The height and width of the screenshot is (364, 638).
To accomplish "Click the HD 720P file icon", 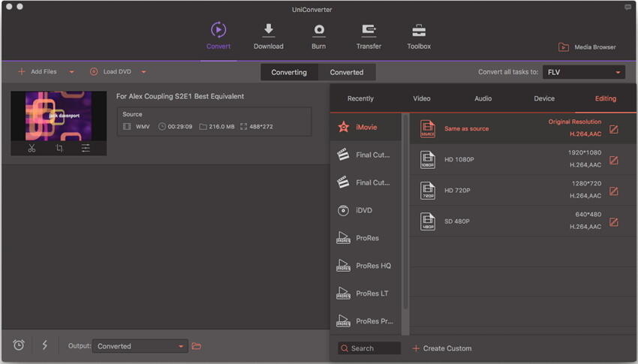I will coord(427,191).
